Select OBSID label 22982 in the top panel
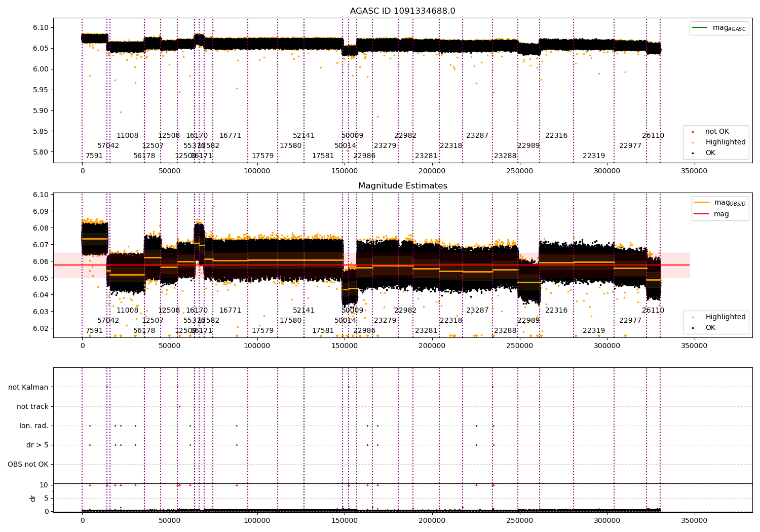This screenshot has height=532, width=760. pyautogui.click(x=405, y=136)
